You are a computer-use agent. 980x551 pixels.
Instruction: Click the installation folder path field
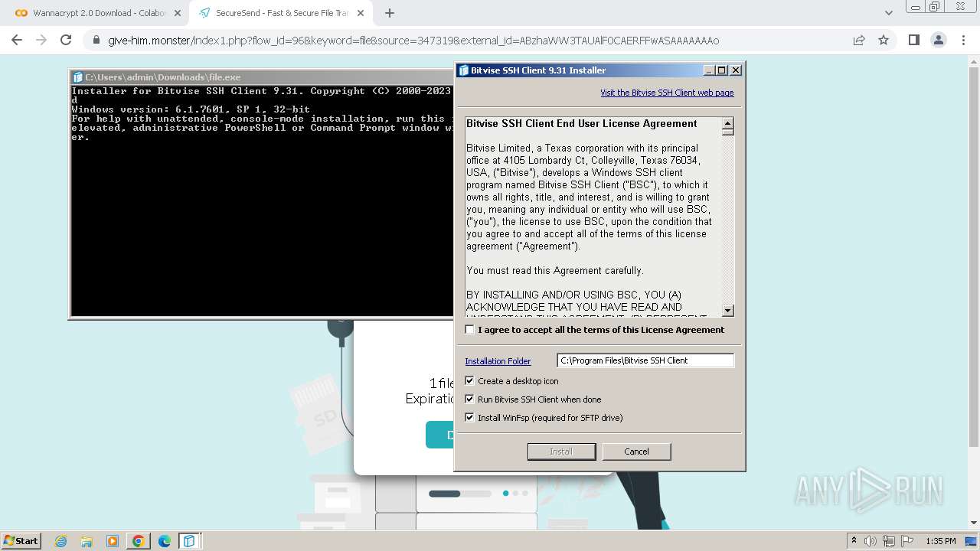tap(645, 360)
